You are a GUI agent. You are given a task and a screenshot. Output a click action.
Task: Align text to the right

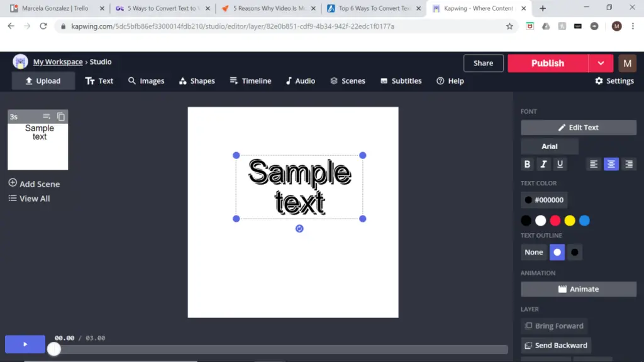(628, 164)
